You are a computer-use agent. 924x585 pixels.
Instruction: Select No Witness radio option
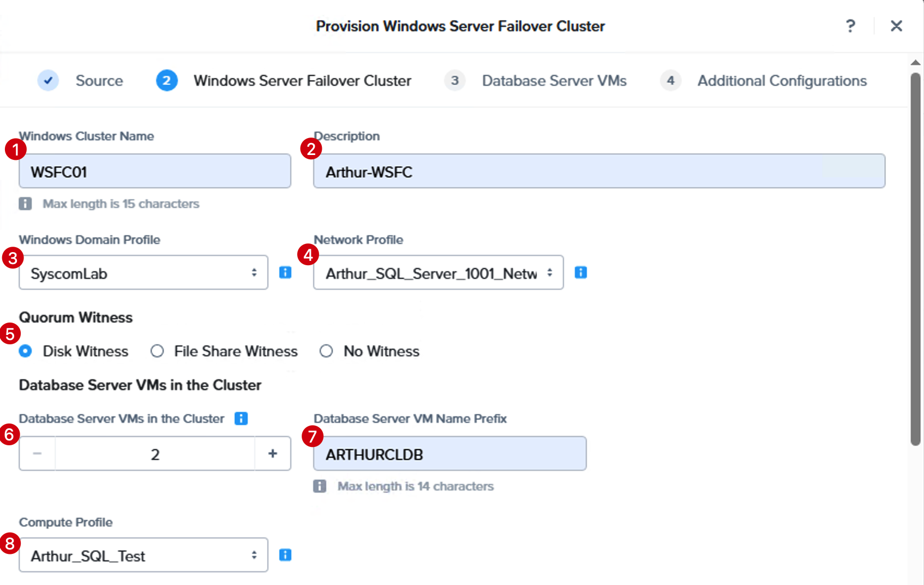[x=326, y=351]
